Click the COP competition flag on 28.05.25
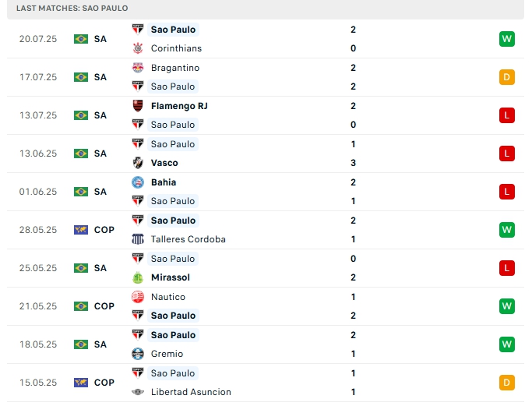Screen dimensions: 532x406 (81, 230)
